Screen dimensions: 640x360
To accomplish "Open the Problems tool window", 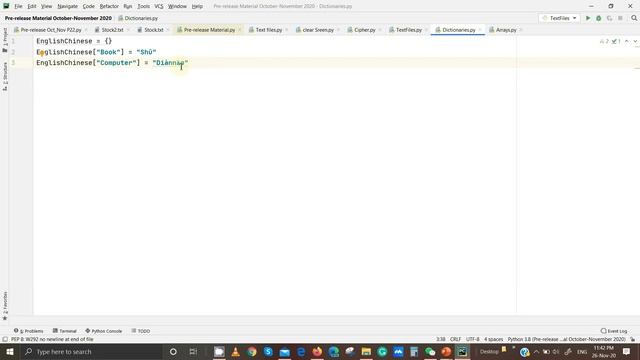I will [29, 331].
